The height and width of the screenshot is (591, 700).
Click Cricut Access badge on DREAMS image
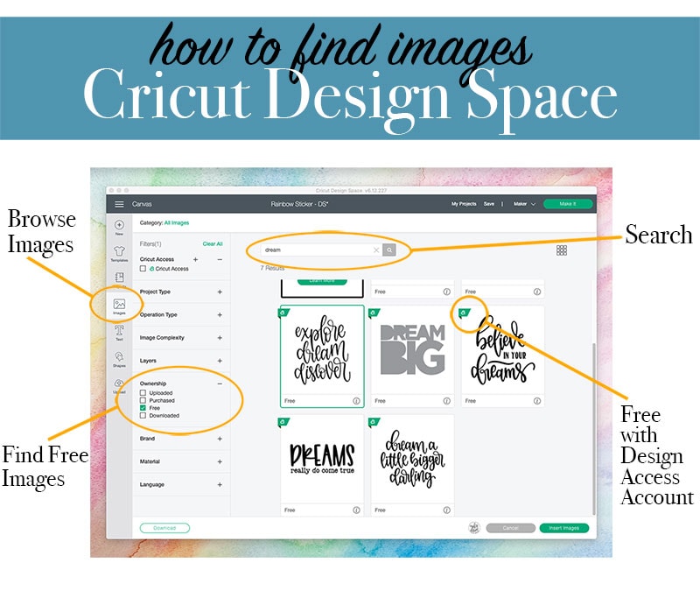point(283,422)
